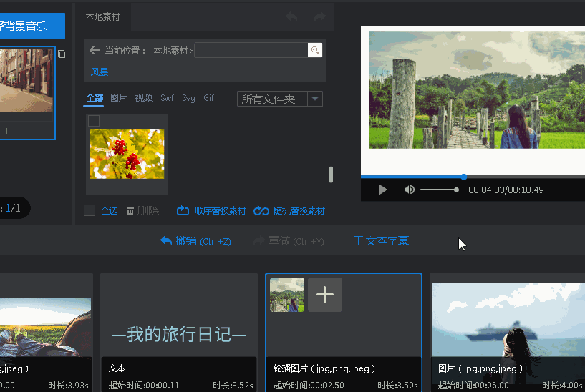Click the material list vertical scrollbar

pos(331,175)
